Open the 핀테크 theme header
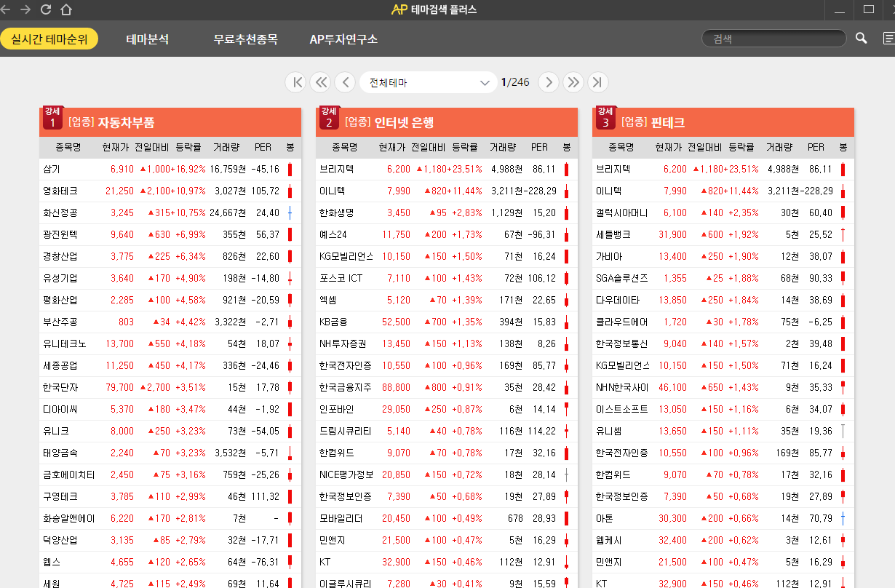This screenshot has width=895, height=588. coord(723,122)
